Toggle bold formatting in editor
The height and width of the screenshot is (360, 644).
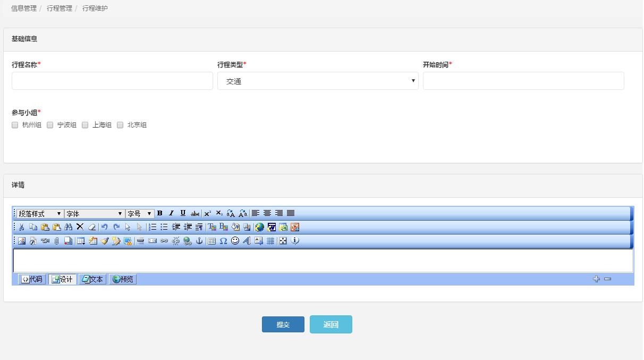click(x=159, y=213)
